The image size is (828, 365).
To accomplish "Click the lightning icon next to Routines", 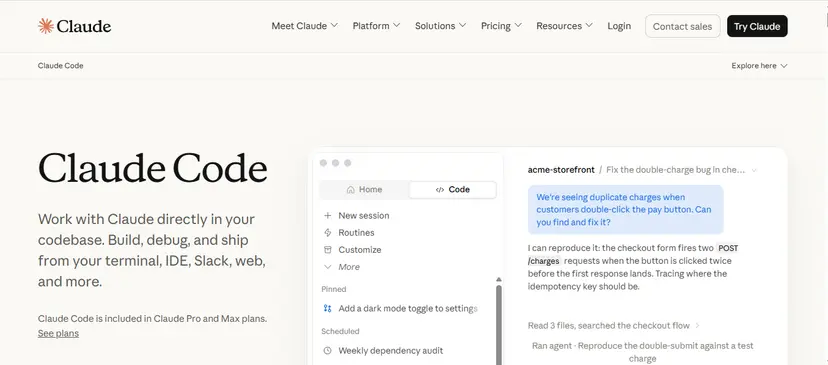I will pos(327,232).
